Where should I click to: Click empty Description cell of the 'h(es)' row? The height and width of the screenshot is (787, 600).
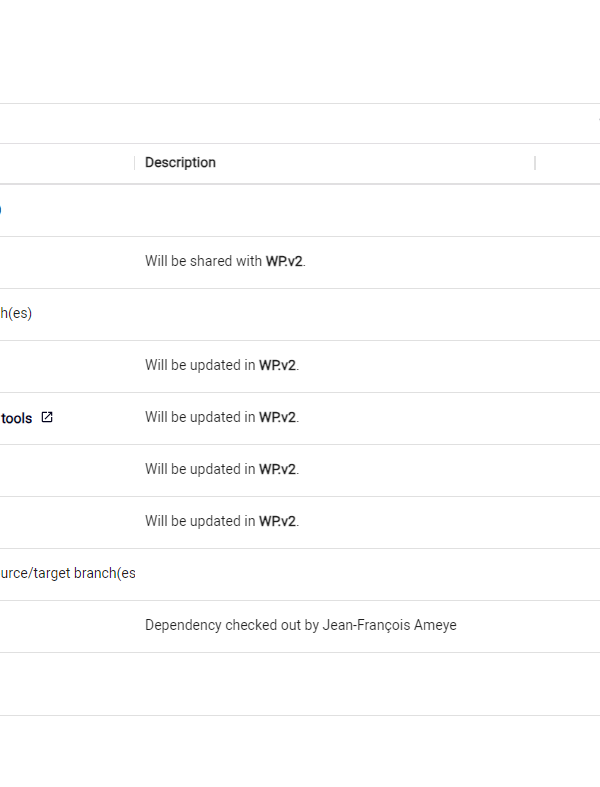click(335, 315)
